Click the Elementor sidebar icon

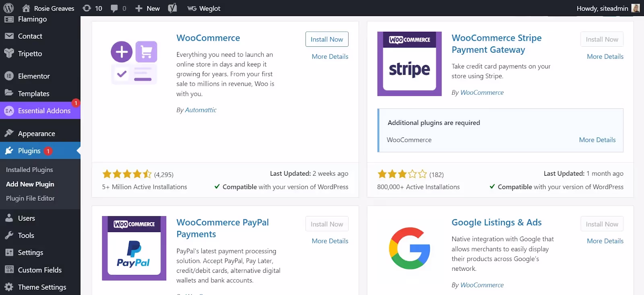(x=9, y=76)
